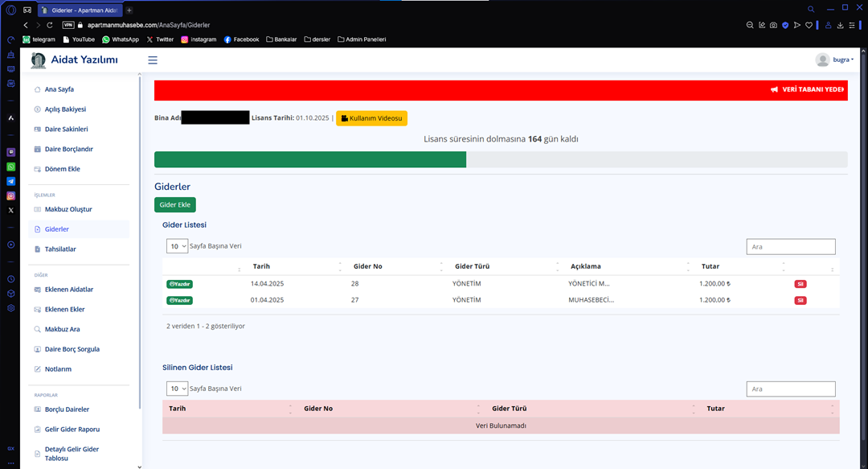Click the green license progress bar
This screenshot has width=868, height=469.
click(x=309, y=159)
